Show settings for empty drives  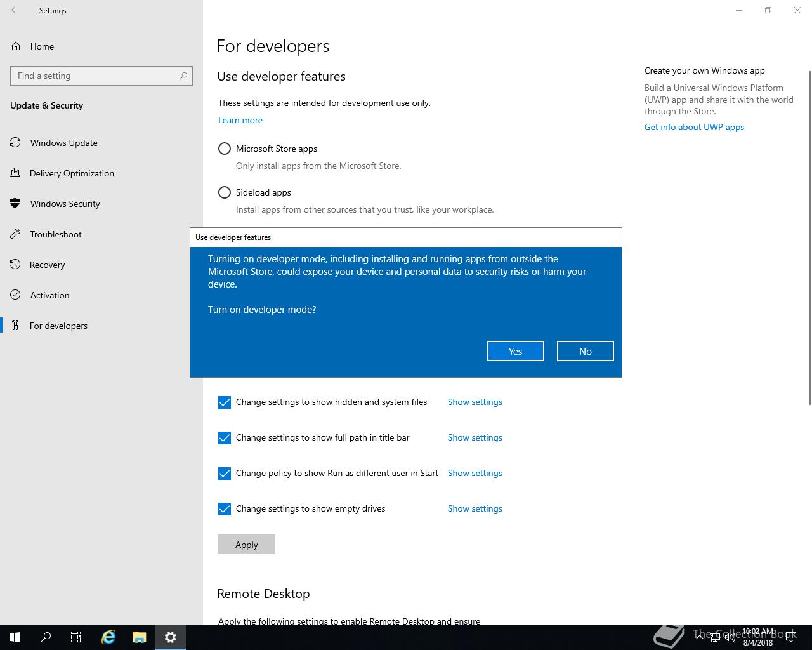click(475, 508)
